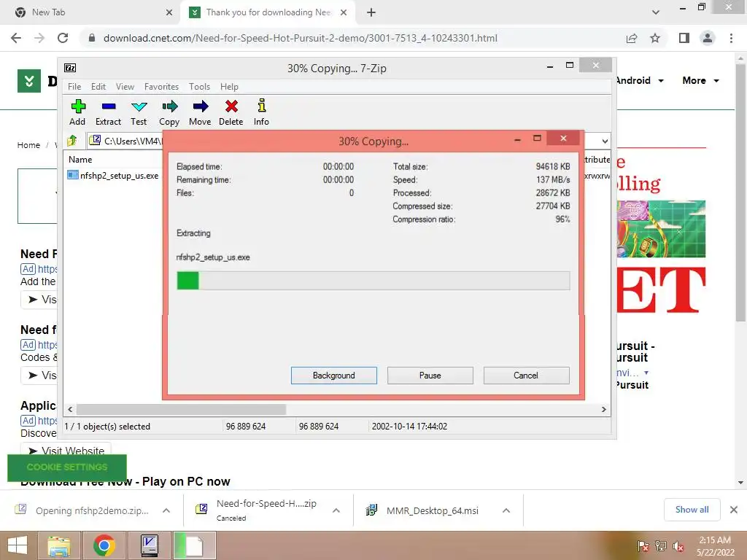Open the Windows Start menu
Viewport: 747px width, 560px height.
pyautogui.click(x=18, y=545)
